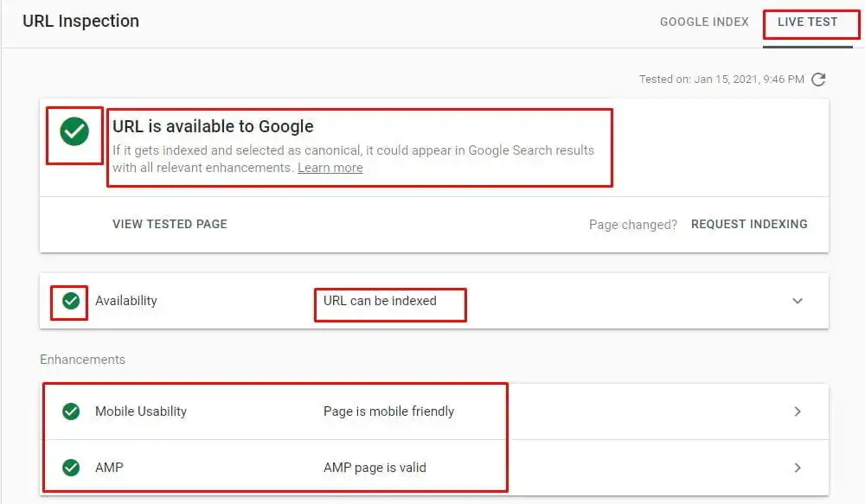Click the Availability green check icon
Image resolution: width=865 pixels, height=504 pixels.
tap(69, 301)
